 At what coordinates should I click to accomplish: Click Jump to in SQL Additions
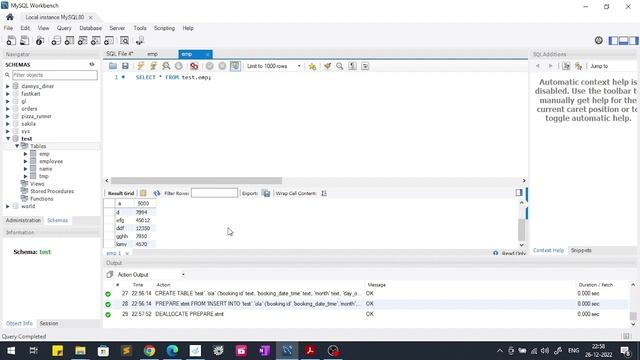[x=599, y=66]
